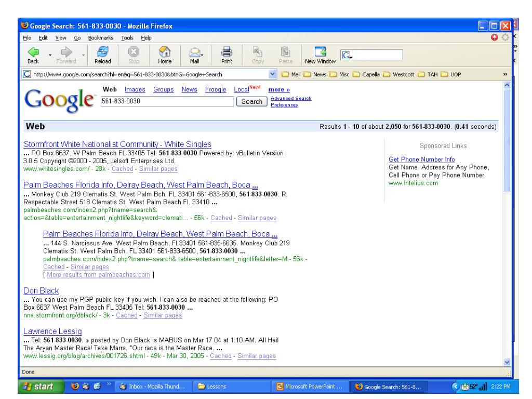Open the TAH bookmarks folder
This screenshot has width=532, height=399.
click(x=428, y=74)
